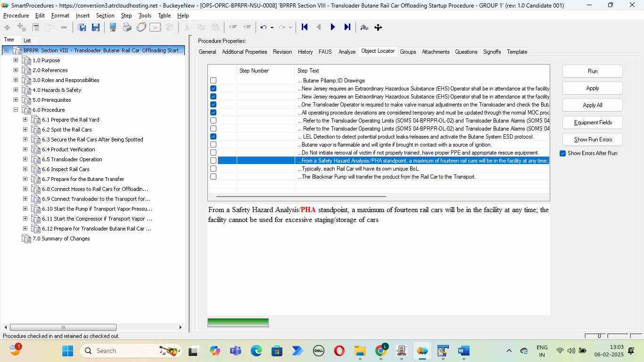
Task: Uncheck the LEL Detection row checkbox
Action: point(213,137)
